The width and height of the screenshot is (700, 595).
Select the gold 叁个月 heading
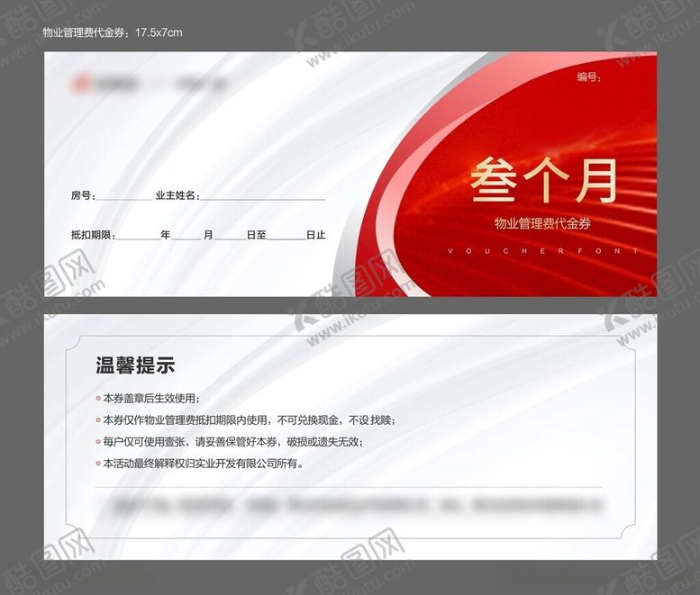click(542, 180)
